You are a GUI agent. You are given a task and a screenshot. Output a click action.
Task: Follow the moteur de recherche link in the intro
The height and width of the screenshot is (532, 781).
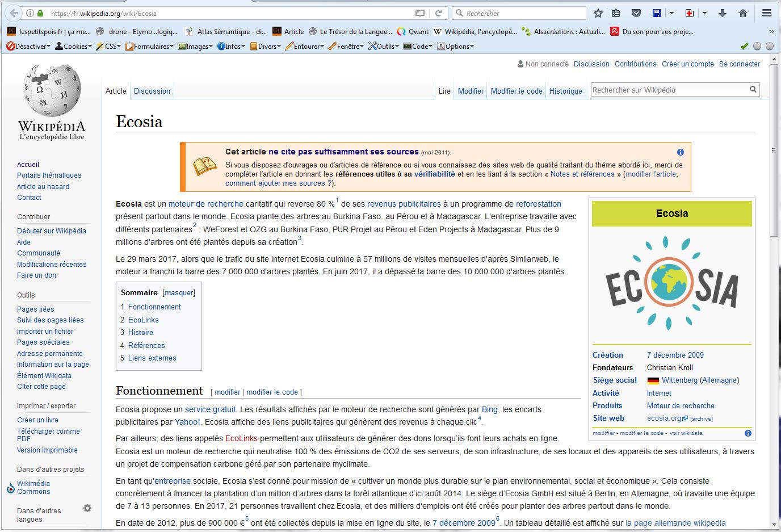pos(206,204)
